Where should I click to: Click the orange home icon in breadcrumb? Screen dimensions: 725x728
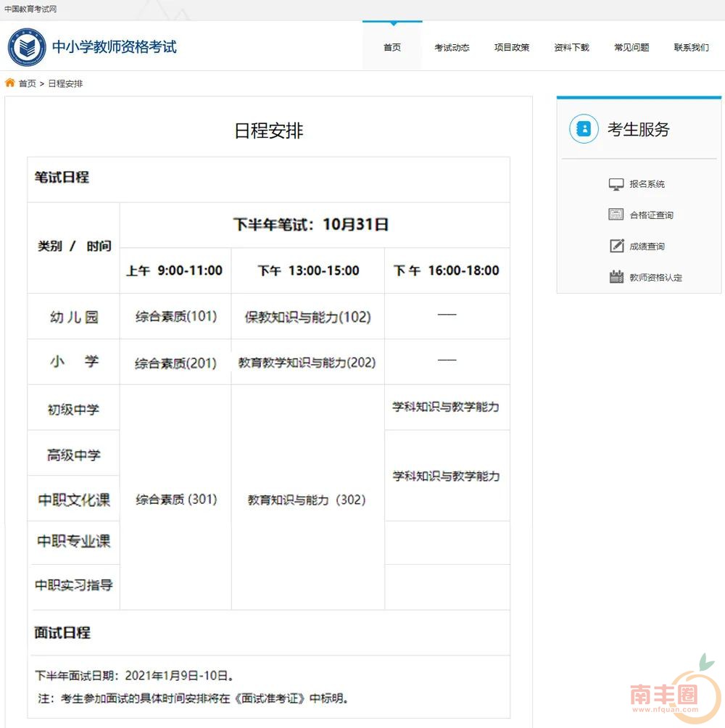point(10,83)
